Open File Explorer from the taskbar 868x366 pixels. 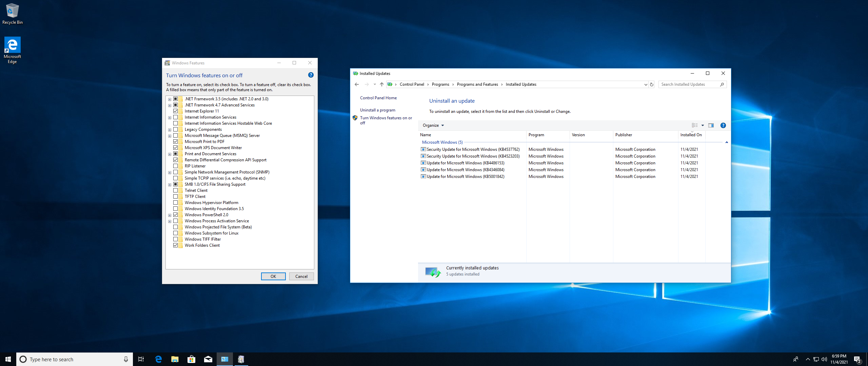tap(175, 359)
